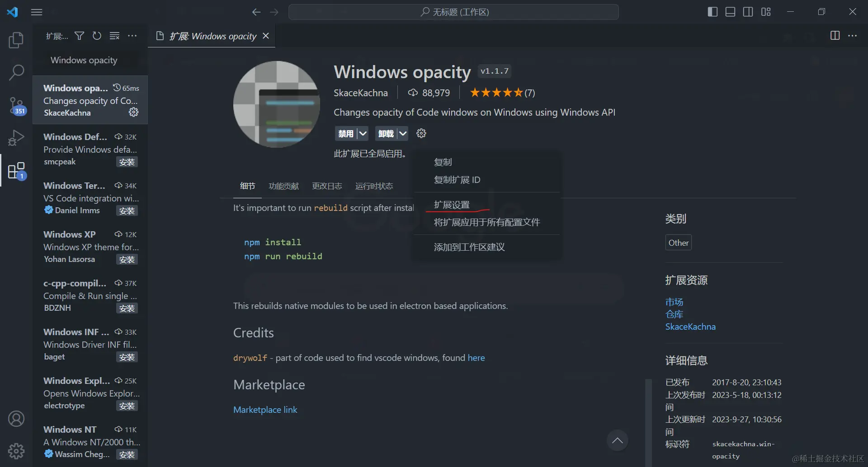868x467 pixels.
Task: Open the Accounts icon in activity bar
Action: (16, 419)
